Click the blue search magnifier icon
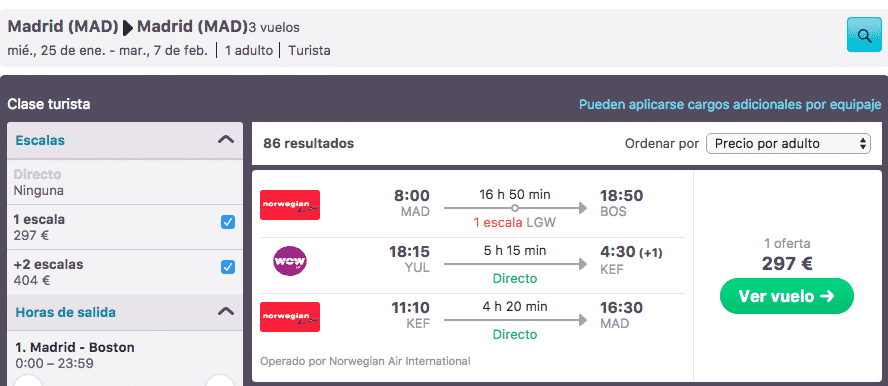Screen dimensions: 888x386 click(864, 35)
